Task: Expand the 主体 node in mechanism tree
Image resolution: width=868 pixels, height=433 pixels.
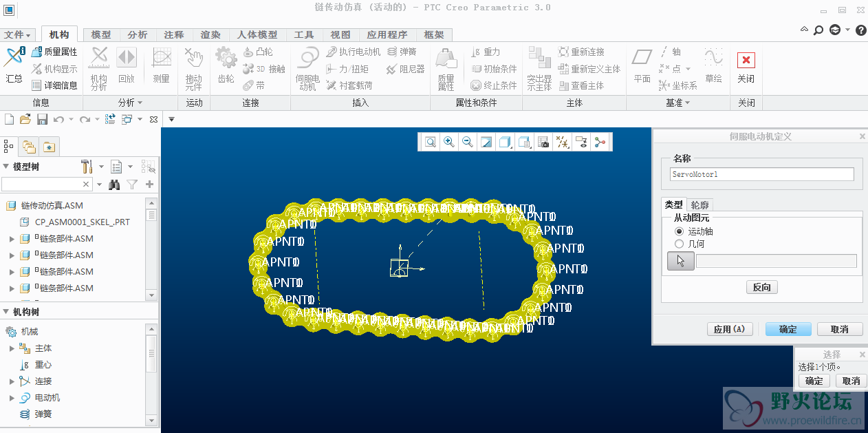Action: coord(12,348)
